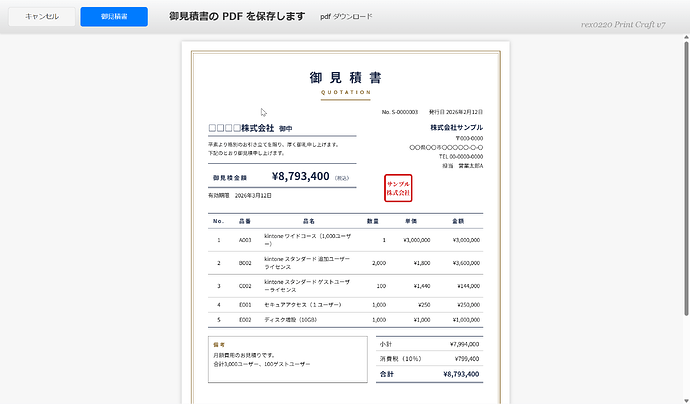
Task: Click the 品番 column header
Action: click(245, 221)
